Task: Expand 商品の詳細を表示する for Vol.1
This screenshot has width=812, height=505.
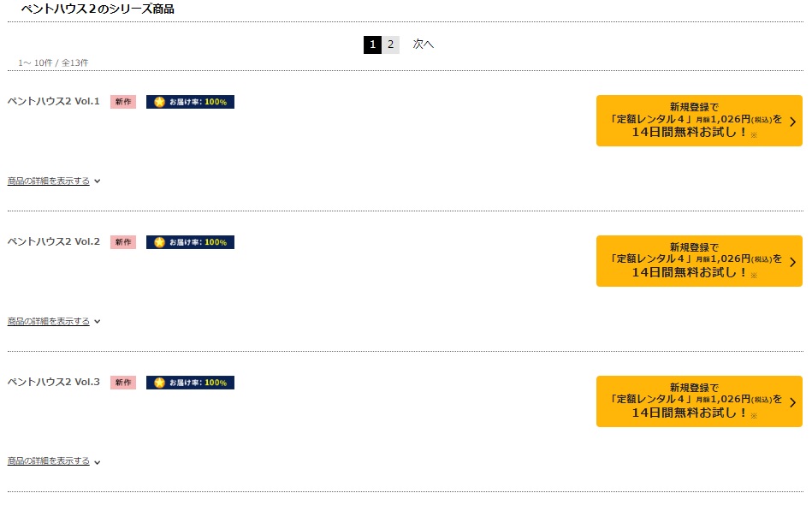Action: tap(53, 181)
